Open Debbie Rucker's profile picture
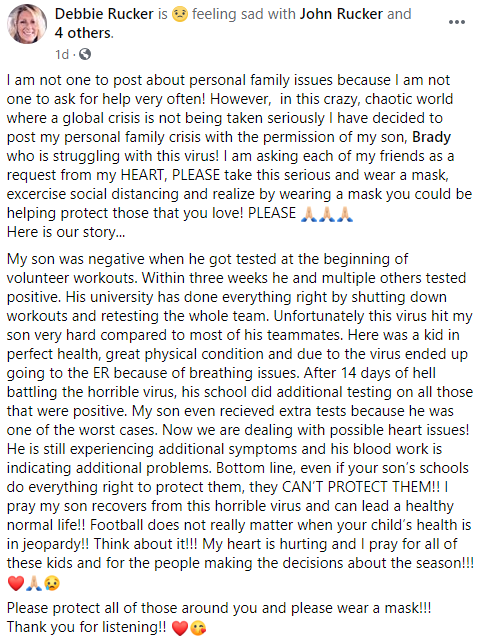The height and width of the screenshot is (642, 484). coord(27,24)
